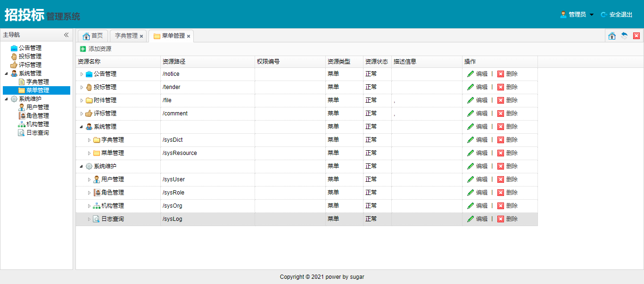The width and height of the screenshot is (644, 284).
Task: Click 删除 link for 日志查询 row
Action: coord(512,219)
